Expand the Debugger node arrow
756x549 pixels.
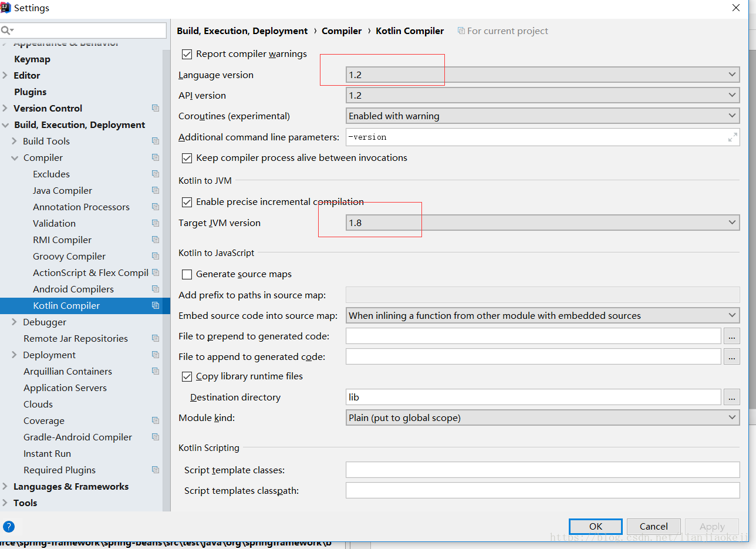(x=15, y=322)
